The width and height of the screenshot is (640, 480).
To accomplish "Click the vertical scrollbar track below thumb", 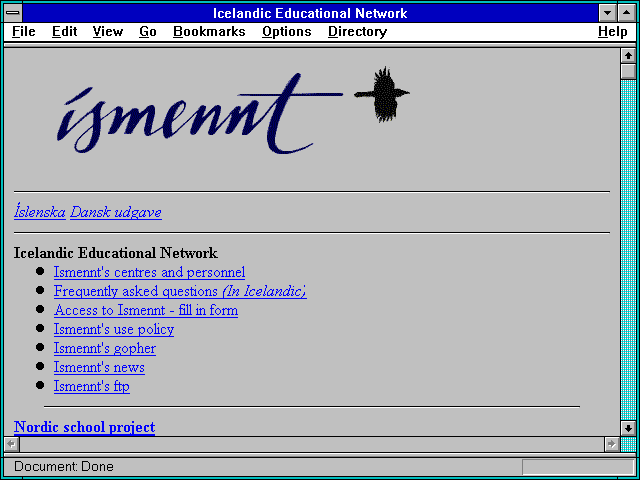I will click(x=628, y=250).
